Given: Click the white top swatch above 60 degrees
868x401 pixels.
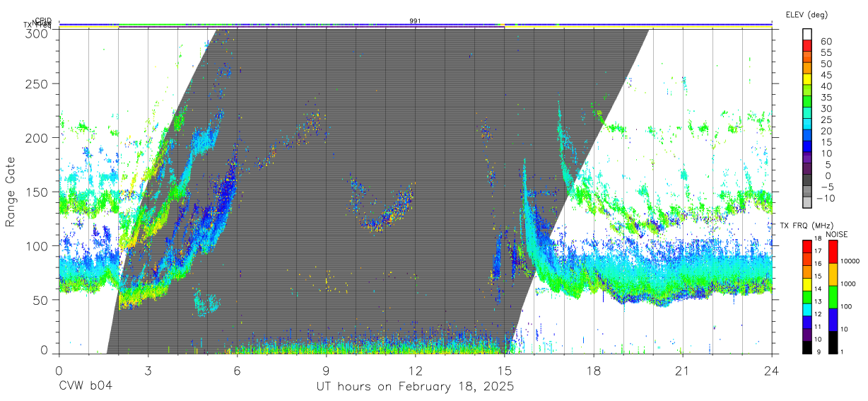Looking at the screenshot, I should click(807, 35).
